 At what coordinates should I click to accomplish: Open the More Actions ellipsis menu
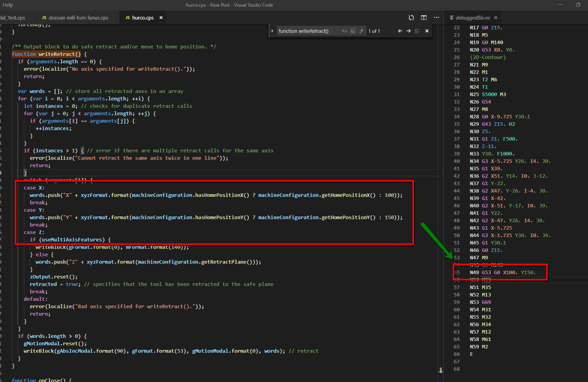[436, 18]
